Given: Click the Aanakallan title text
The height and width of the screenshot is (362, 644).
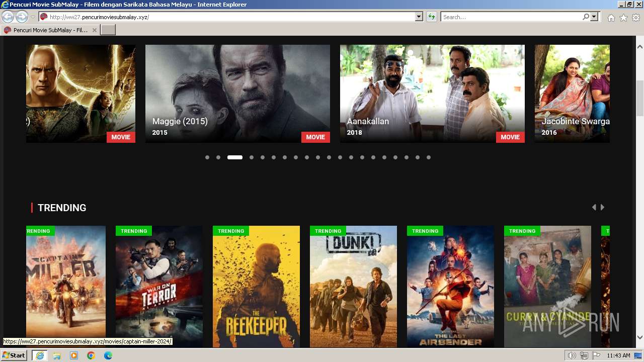Looking at the screenshot, I should pyautogui.click(x=368, y=121).
